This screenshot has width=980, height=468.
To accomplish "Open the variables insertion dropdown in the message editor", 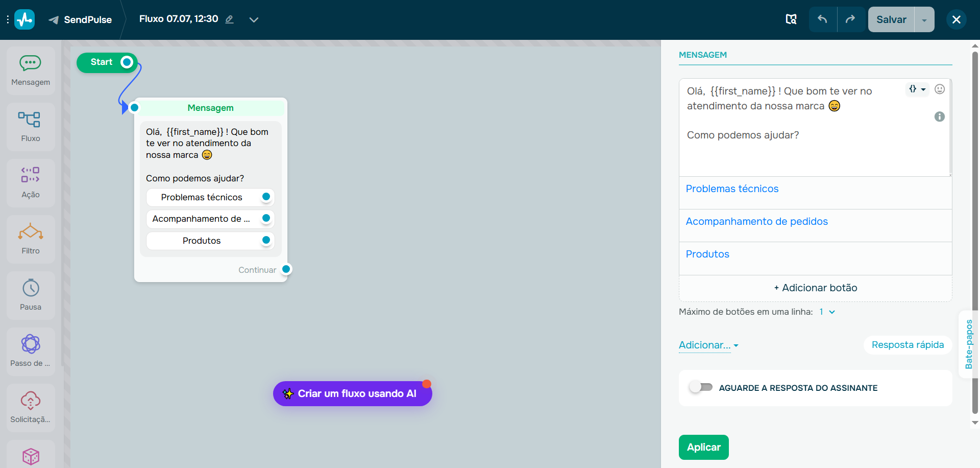I will [917, 88].
